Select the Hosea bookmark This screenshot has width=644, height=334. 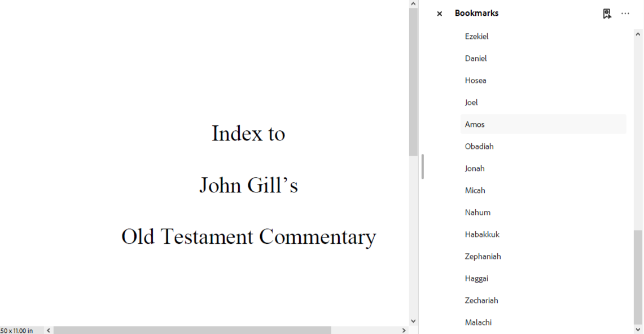coord(475,80)
